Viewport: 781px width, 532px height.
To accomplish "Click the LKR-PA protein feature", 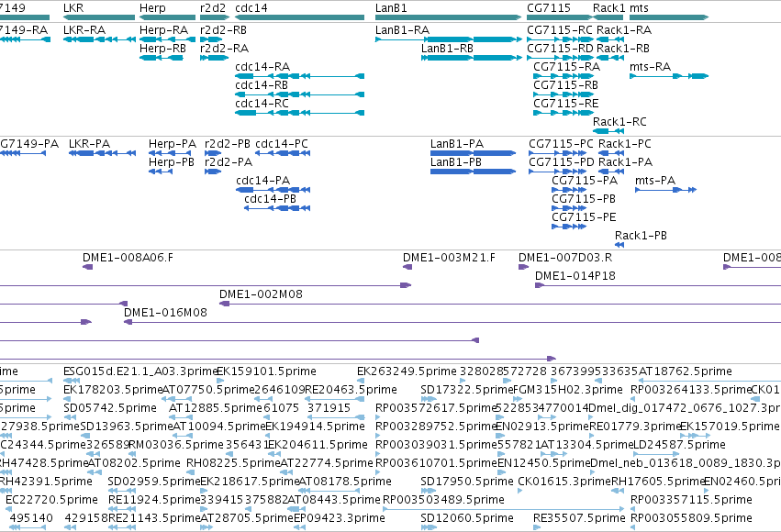I will [x=102, y=153].
